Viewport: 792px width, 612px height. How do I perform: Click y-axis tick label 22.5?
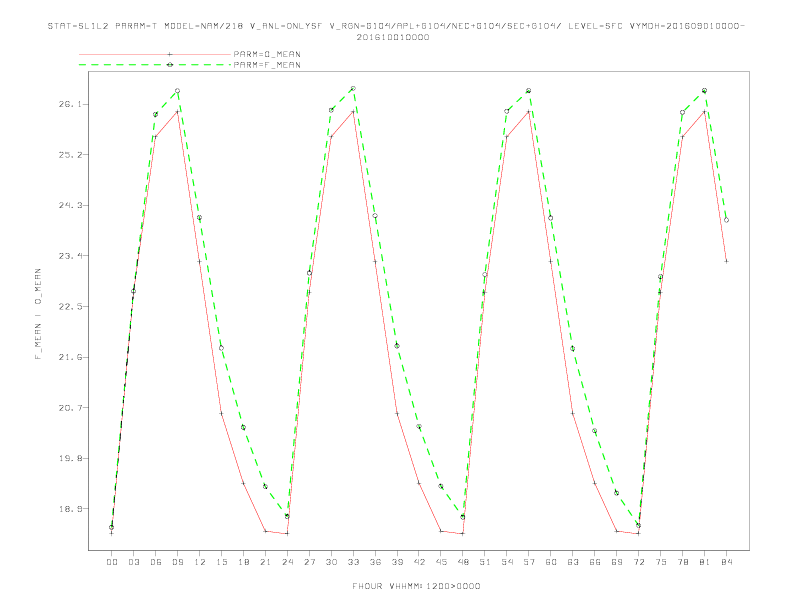(x=69, y=307)
